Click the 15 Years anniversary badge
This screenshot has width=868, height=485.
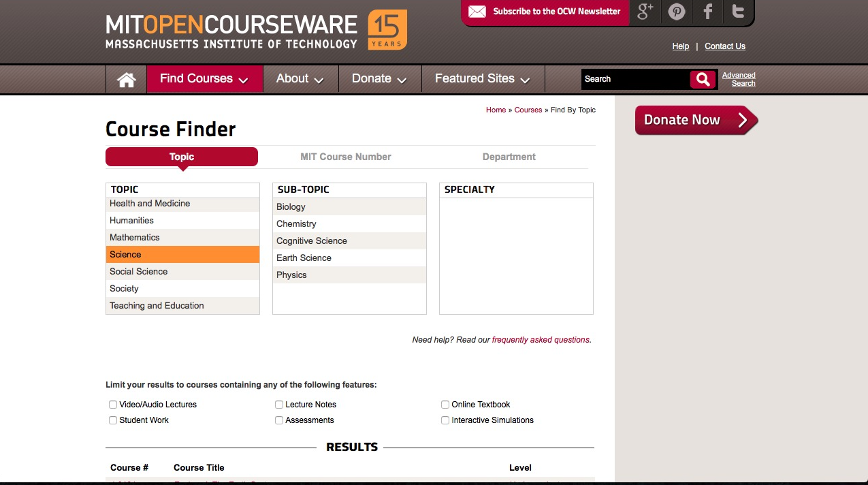[x=387, y=29]
